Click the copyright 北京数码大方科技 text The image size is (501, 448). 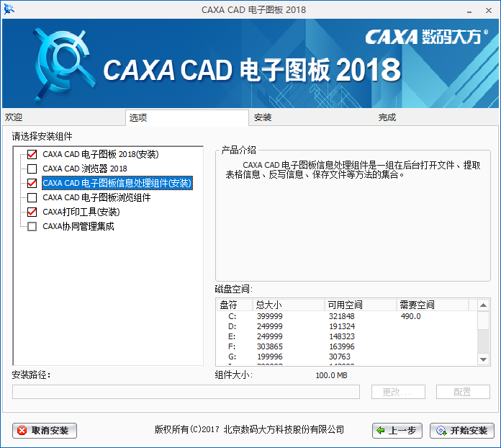tap(249, 429)
